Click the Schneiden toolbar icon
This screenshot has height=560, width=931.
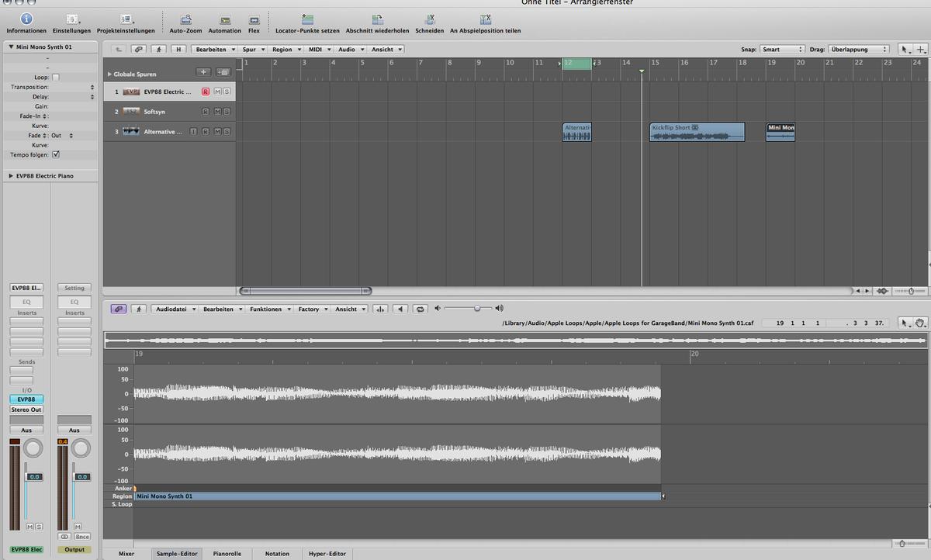pyautogui.click(x=429, y=19)
